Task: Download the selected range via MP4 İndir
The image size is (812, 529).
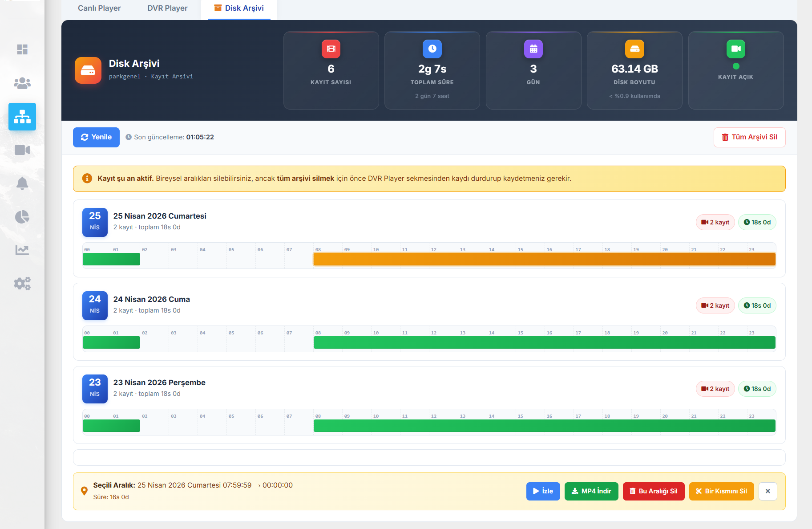Action: tap(591, 491)
